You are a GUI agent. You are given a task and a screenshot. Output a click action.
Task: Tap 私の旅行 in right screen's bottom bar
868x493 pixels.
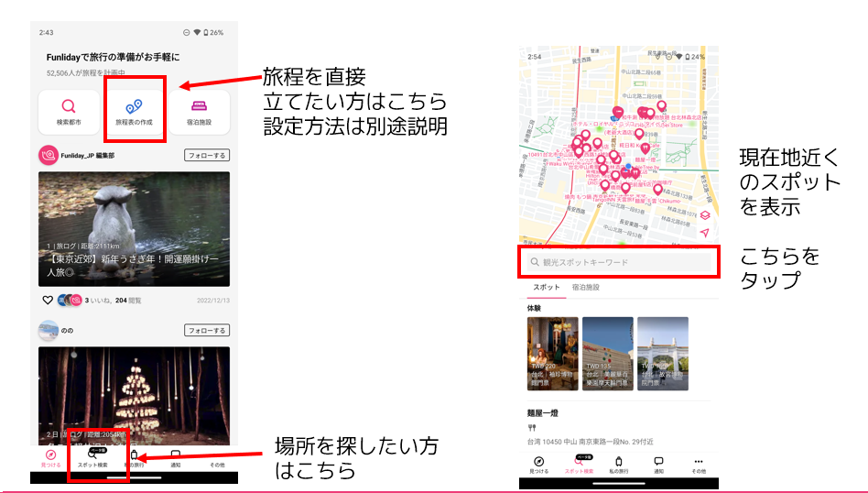pos(619,465)
